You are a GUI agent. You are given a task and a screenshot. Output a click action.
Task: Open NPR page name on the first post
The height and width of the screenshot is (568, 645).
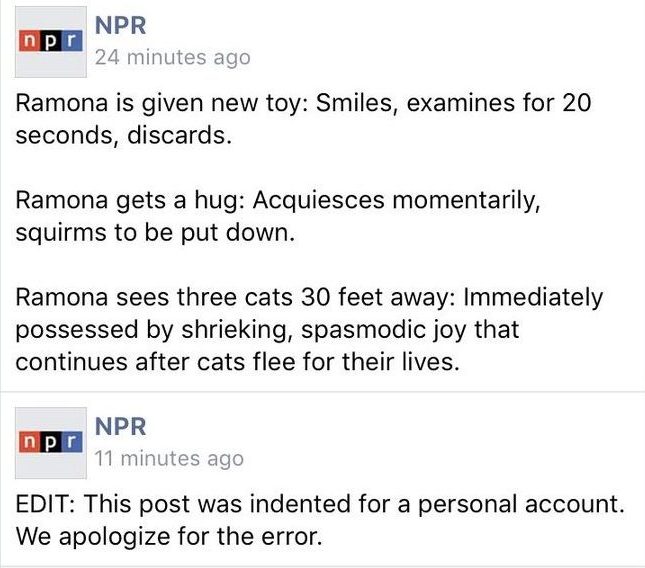click(120, 24)
